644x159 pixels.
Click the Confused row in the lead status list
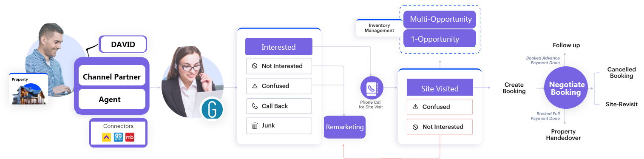[x=279, y=86]
